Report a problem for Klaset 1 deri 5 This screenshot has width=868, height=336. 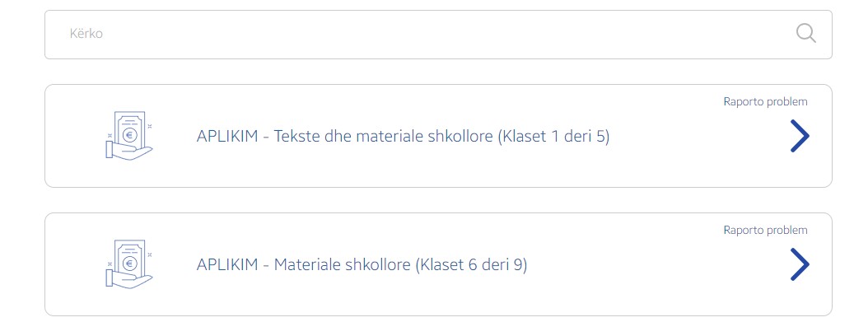tap(765, 102)
